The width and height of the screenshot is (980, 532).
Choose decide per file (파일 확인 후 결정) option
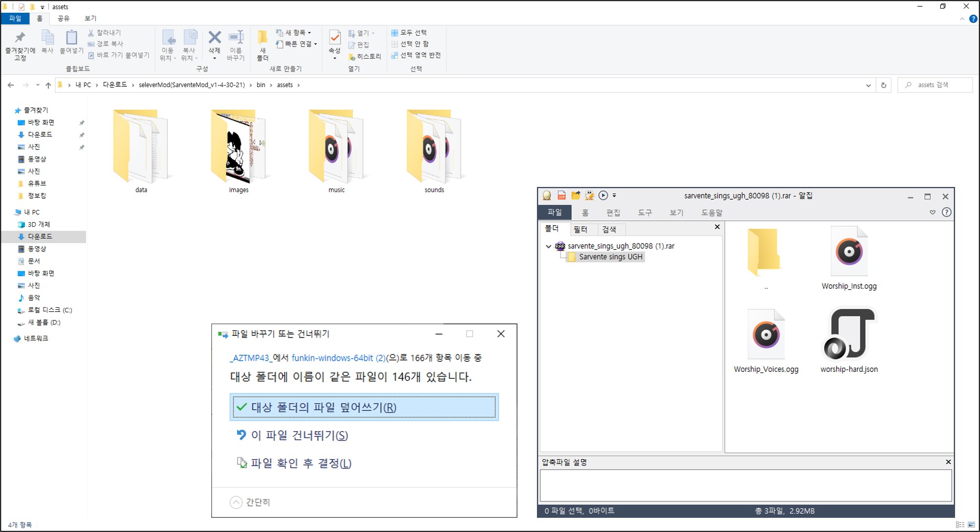pyautogui.click(x=301, y=463)
